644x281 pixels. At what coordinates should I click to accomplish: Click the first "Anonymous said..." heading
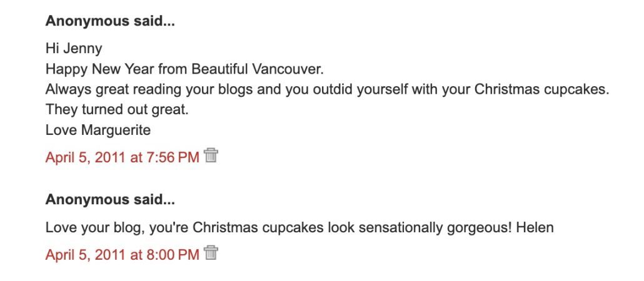[x=110, y=21]
